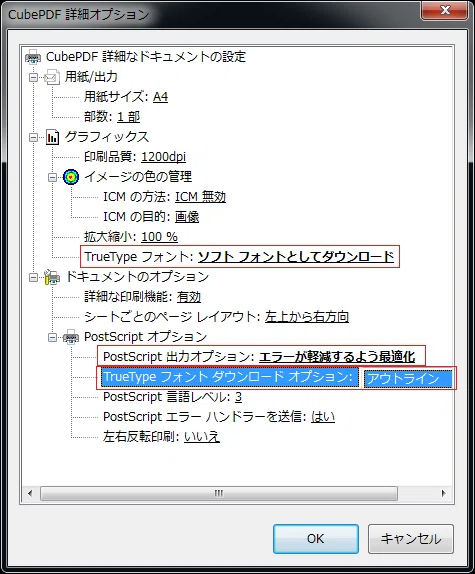Click the いいえ mirror print value

point(202,437)
